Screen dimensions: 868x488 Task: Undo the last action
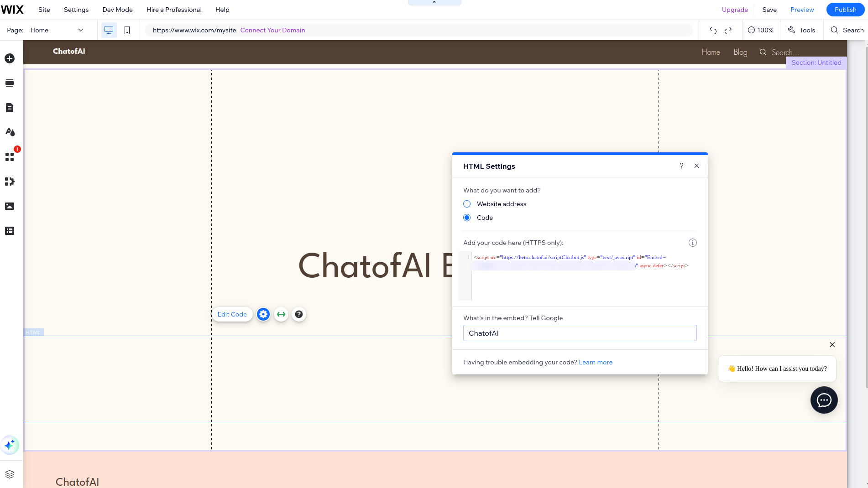(x=713, y=30)
